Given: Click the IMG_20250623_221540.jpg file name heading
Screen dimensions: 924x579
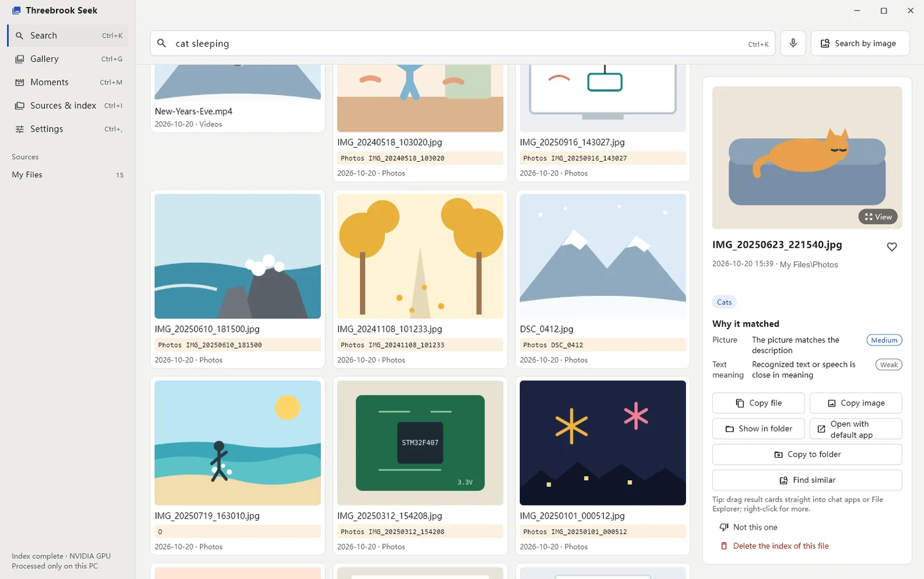Looking at the screenshot, I should coord(777,245).
